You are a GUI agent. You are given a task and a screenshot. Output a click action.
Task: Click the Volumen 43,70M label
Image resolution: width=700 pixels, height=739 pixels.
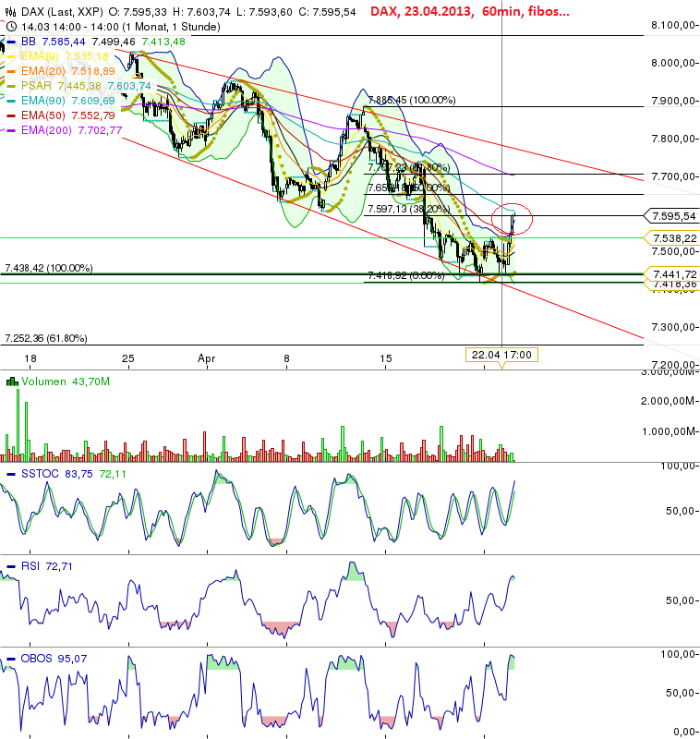click(x=65, y=382)
